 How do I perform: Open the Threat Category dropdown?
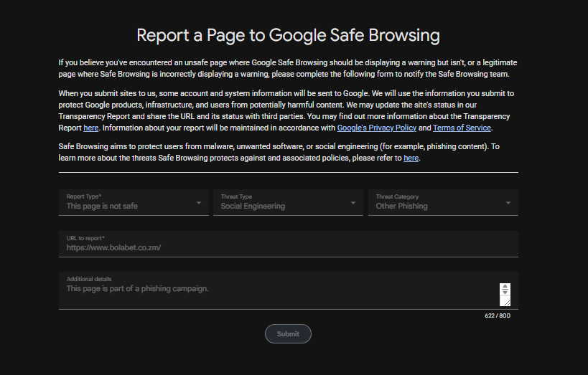443,202
